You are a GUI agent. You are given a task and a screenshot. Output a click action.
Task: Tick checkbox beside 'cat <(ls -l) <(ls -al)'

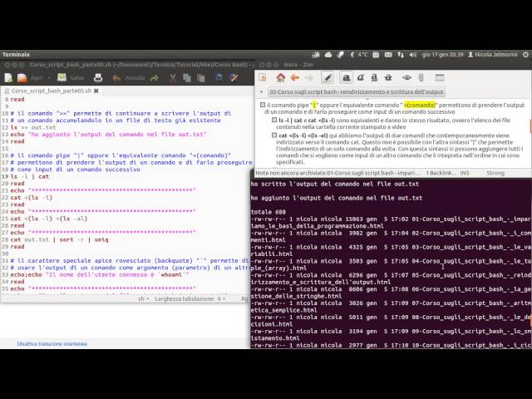pos(274,135)
